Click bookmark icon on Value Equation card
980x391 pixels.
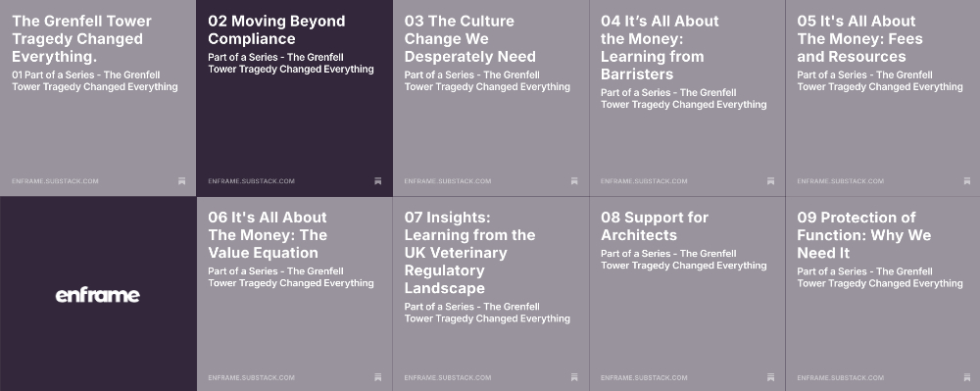coord(378,377)
